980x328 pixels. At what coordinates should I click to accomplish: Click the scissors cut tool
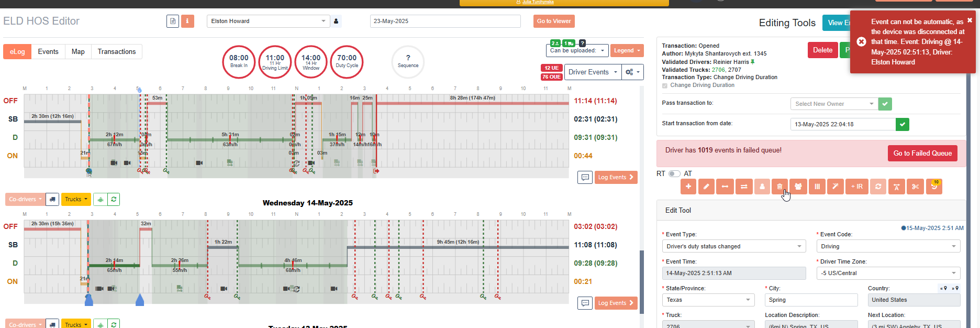[915, 187]
